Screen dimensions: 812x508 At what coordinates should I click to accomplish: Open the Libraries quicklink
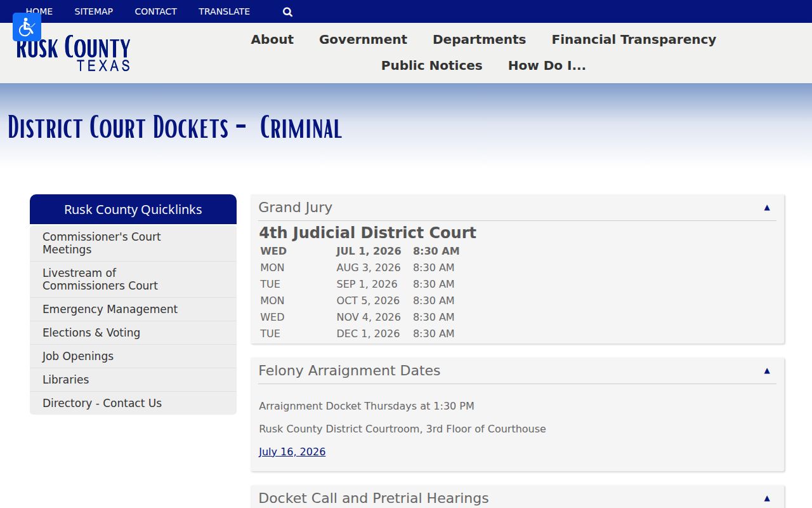click(133, 380)
